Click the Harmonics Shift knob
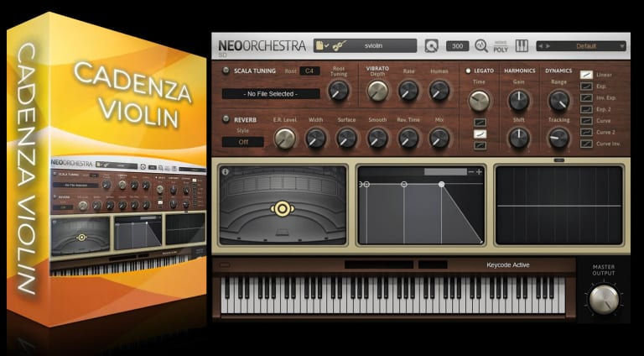The width and height of the screenshot is (644, 356). [519, 139]
